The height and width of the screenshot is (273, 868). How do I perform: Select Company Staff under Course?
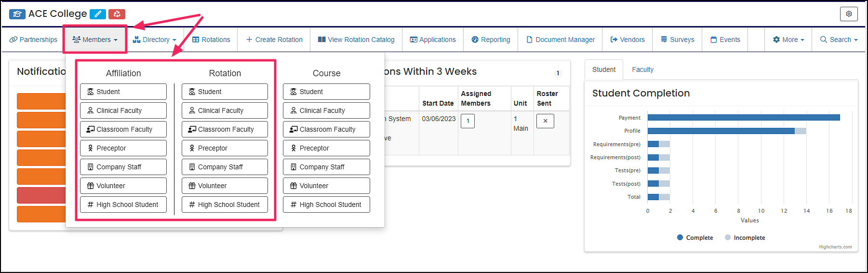(x=326, y=167)
